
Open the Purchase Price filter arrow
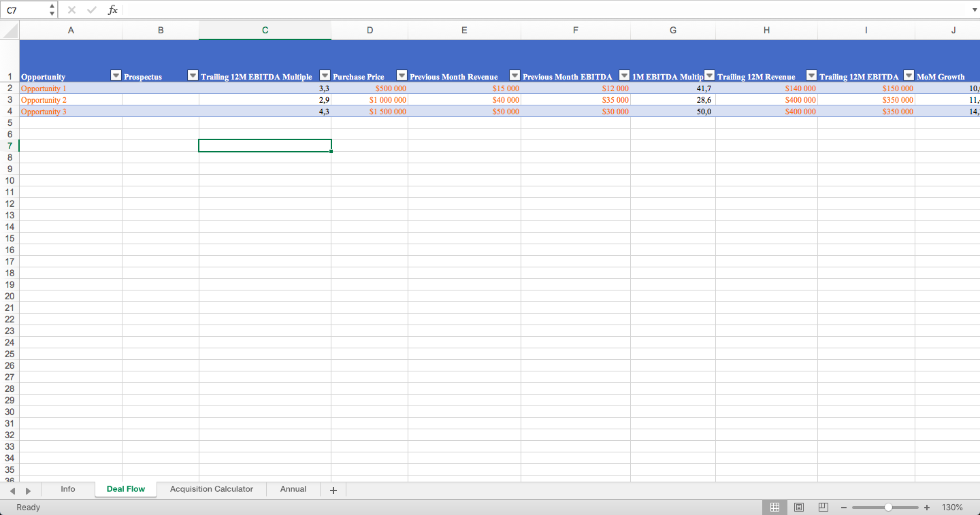[x=402, y=76]
